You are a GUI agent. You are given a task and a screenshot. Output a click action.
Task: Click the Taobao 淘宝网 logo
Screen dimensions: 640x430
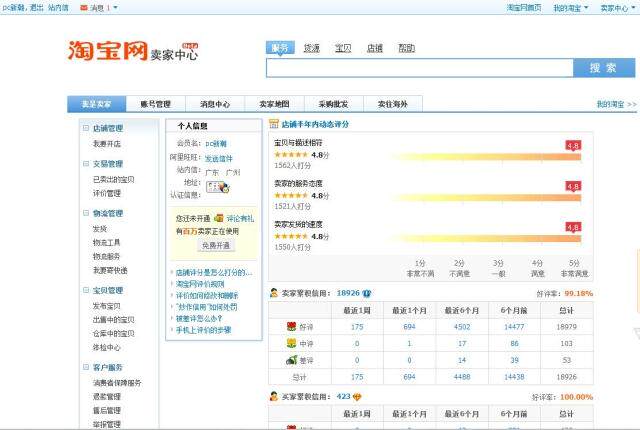pos(108,51)
